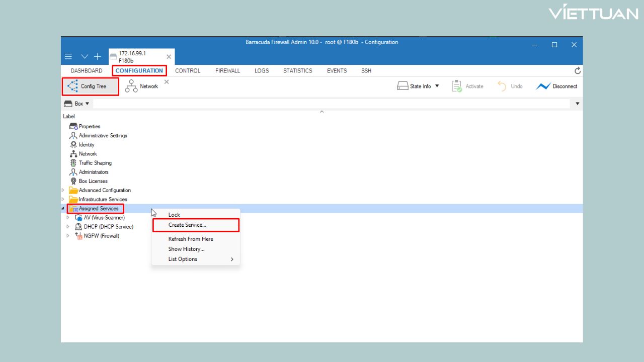Select Create Service... from context menu

click(x=187, y=225)
